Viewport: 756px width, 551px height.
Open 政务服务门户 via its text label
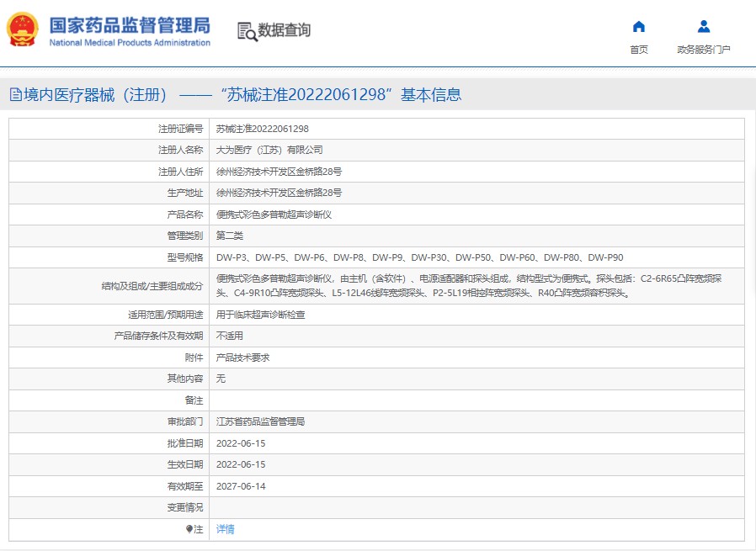coord(704,50)
